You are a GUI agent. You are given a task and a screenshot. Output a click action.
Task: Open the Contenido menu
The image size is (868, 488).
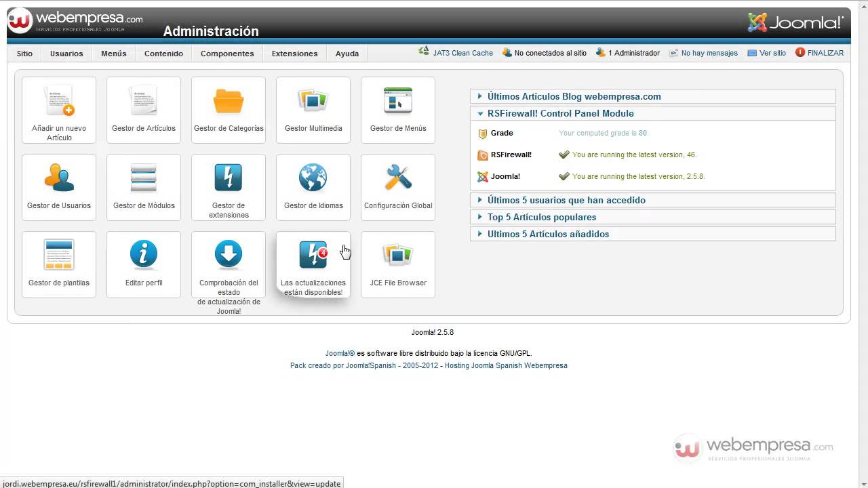pyautogui.click(x=163, y=54)
